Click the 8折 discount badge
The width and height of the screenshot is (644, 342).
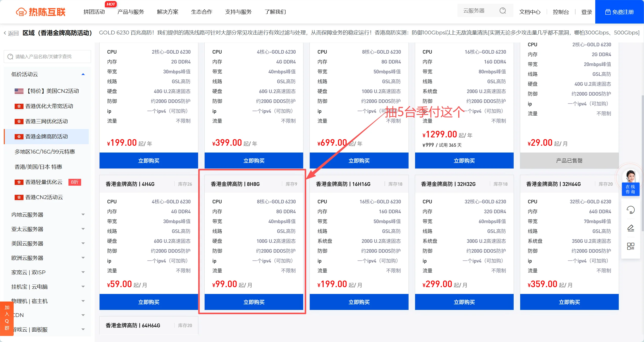pos(75,182)
